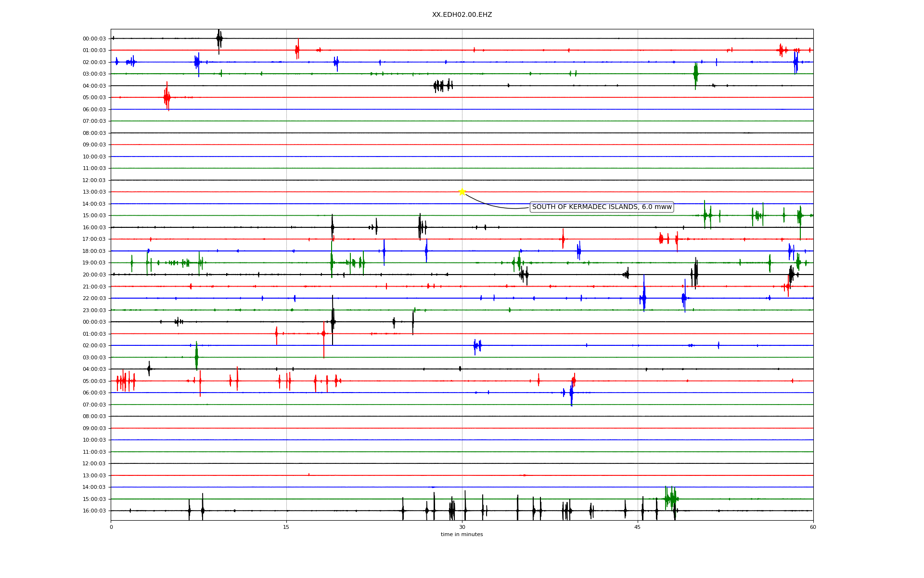Click the black burst on top 00:00:03 trace
This screenshot has height=578, width=924.
[x=219, y=39]
